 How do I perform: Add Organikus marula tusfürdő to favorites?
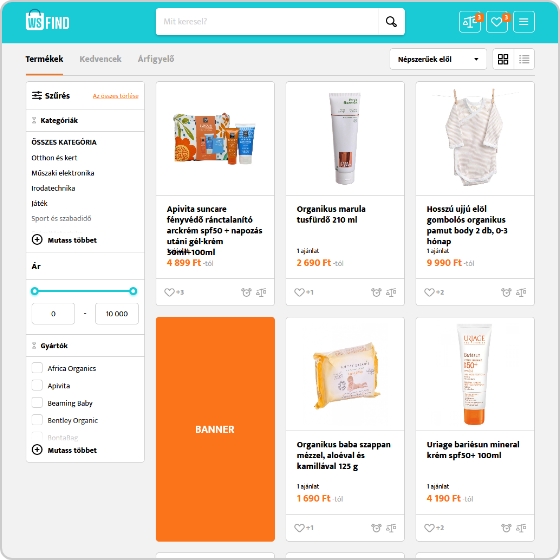click(299, 292)
